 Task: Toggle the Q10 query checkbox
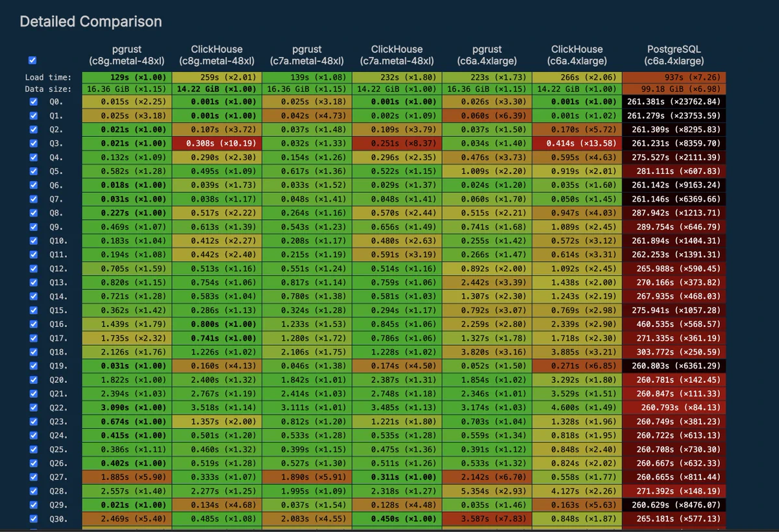[x=33, y=241]
